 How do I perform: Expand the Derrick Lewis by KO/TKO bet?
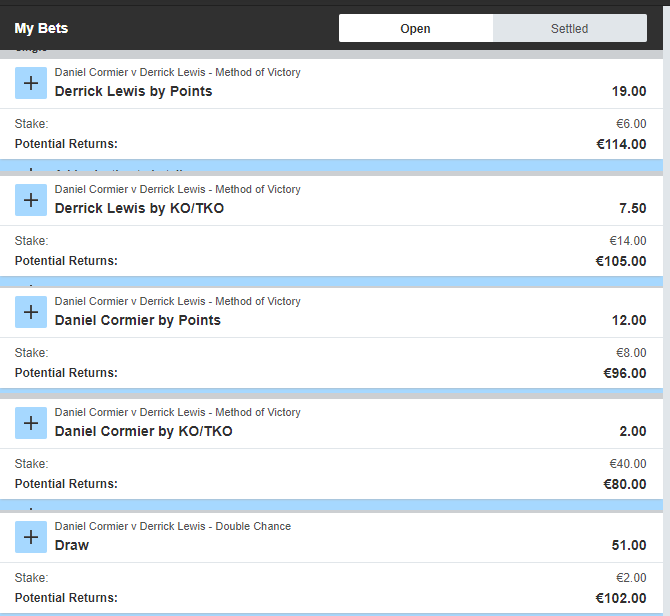[x=31, y=200]
